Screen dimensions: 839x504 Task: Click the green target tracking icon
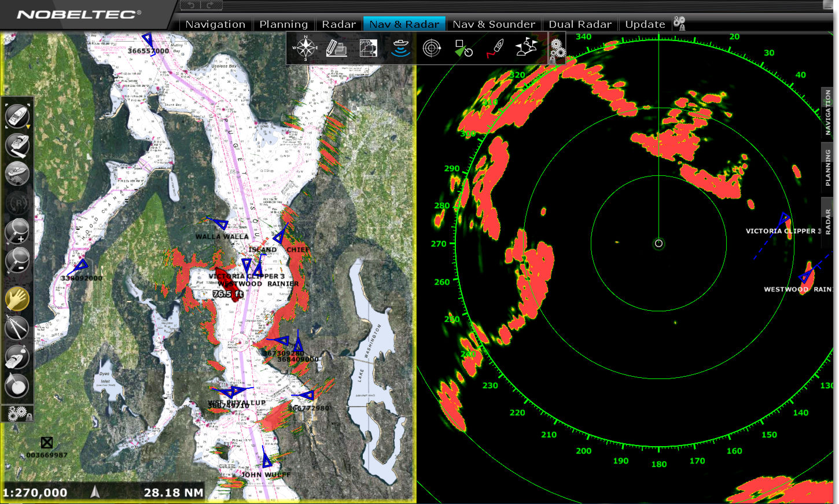click(463, 48)
